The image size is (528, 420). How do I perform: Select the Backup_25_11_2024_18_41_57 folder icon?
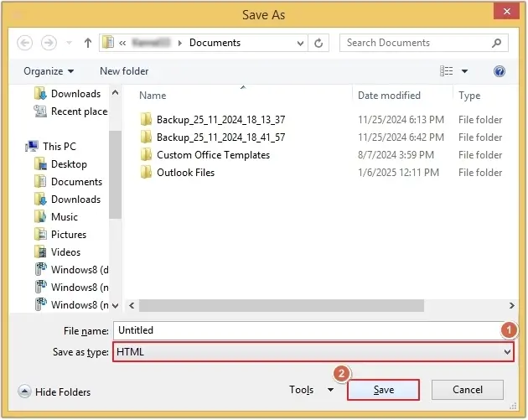click(146, 137)
